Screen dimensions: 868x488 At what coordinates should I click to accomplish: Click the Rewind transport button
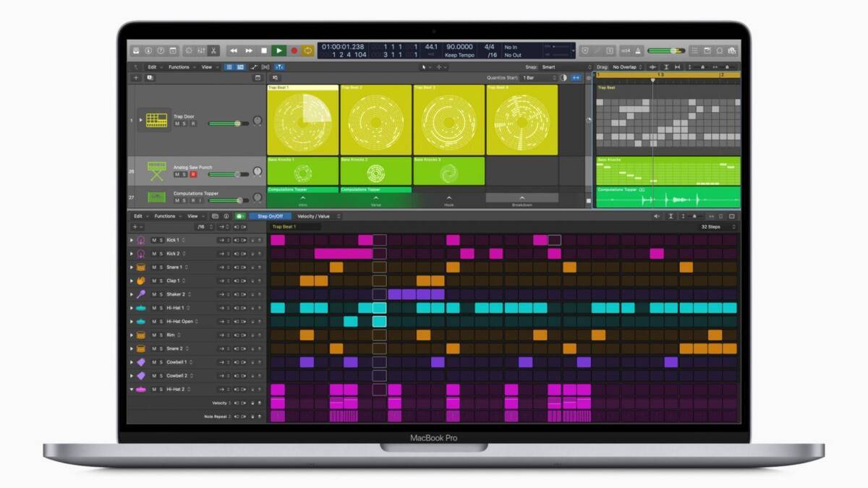[x=234, y=51]
